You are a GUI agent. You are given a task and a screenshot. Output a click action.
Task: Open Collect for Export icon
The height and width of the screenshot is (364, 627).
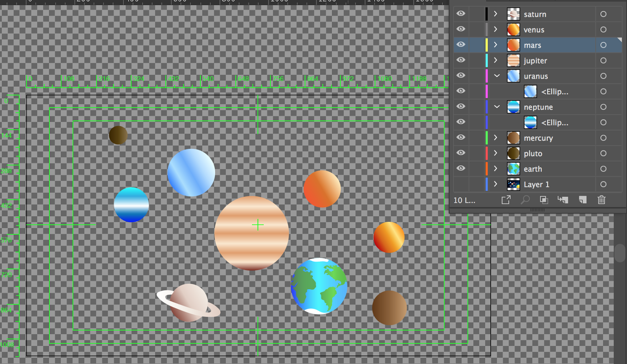click(x=506, y=200)
